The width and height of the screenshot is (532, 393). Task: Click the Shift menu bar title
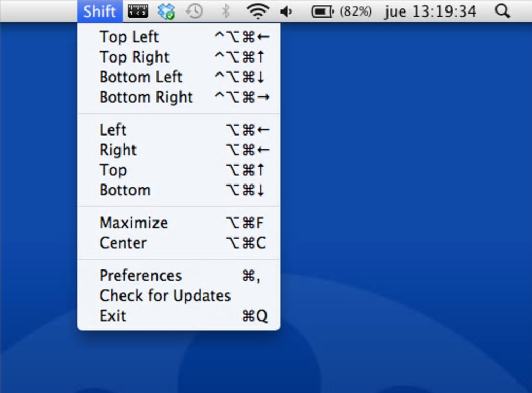pyautogui.click(x=100, y=11)
